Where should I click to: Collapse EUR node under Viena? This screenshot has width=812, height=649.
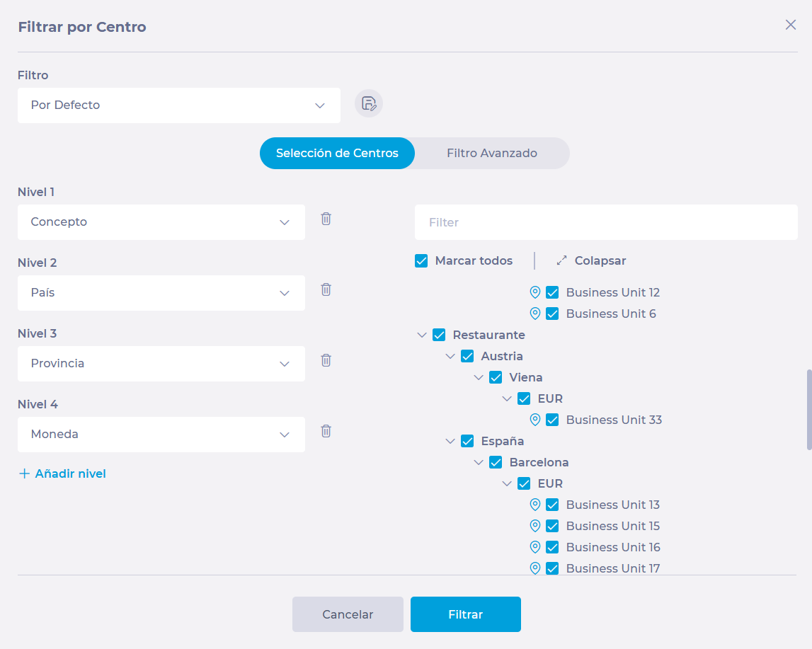coord(507,398)
